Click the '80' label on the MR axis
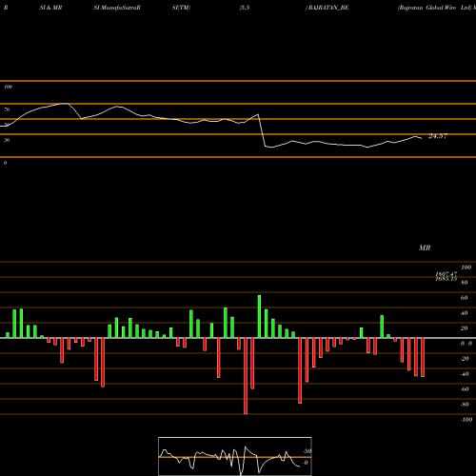 click(465, 283)
